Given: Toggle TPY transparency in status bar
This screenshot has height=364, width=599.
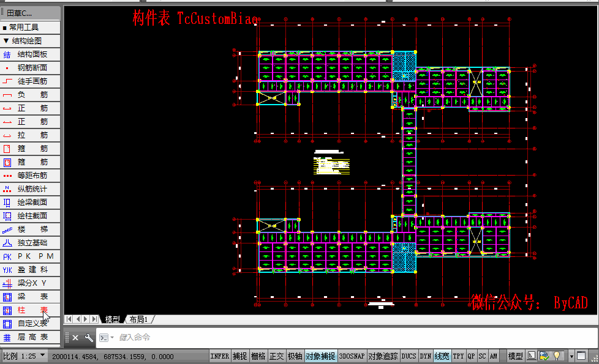Looking at the screenshot, I should click(x=458, y=356).
